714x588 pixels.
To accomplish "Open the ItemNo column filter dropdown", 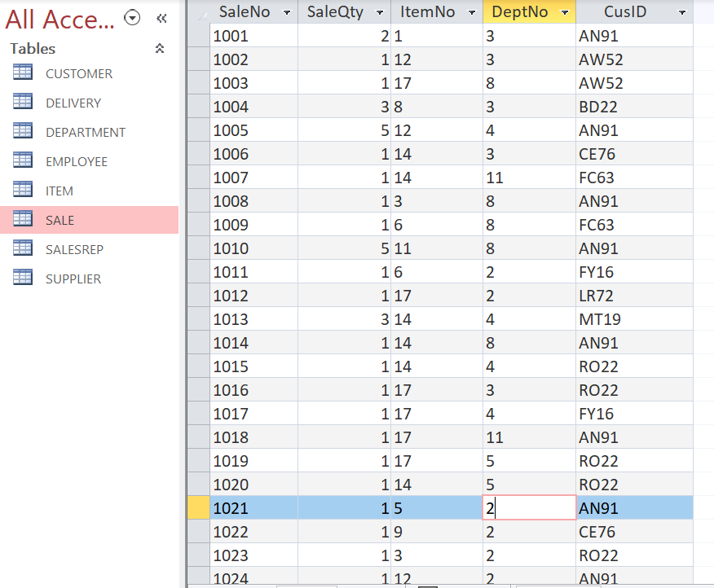I will (471, 12).
